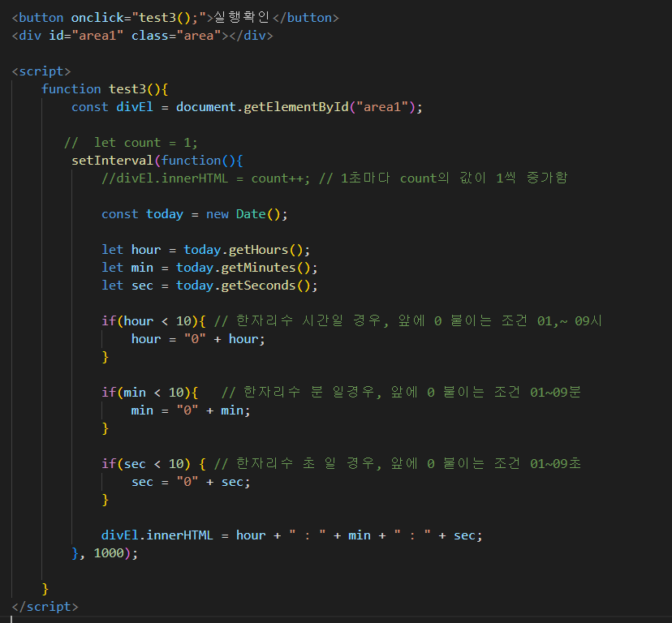672x623 pixels.
Task: Click the sec = "0" + sec; statement
Action: click(191, 482)
